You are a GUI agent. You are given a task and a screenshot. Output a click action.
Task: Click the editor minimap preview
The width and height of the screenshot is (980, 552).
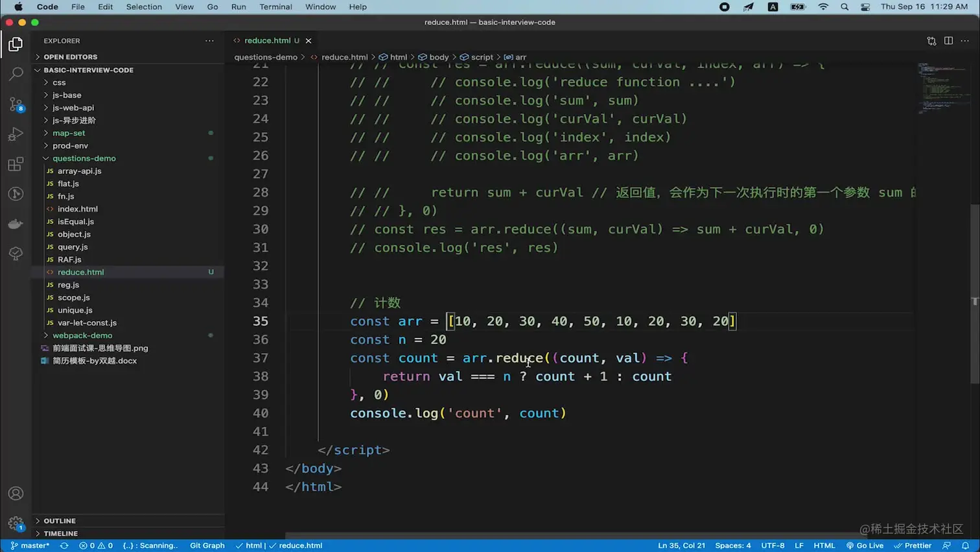click(x=943, y=88)
